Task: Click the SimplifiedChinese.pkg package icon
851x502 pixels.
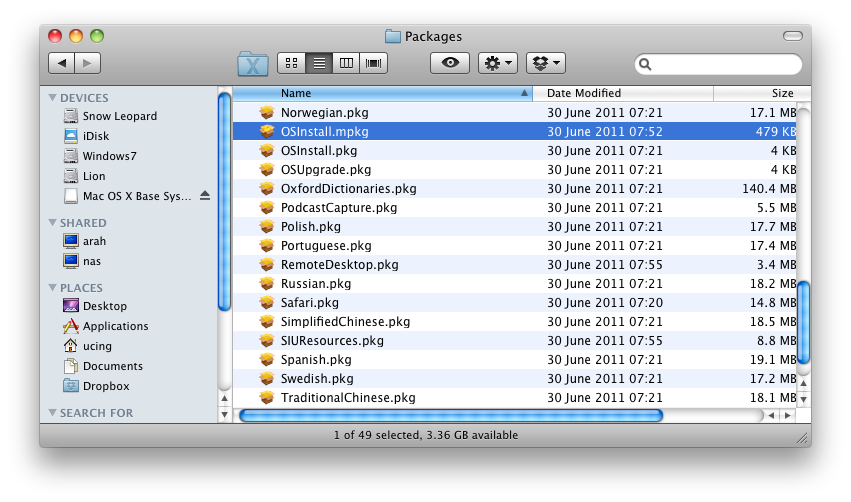Action: point(266,321)
